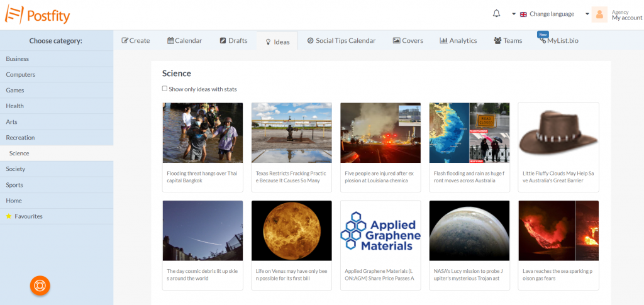
Task: Click the Change language text
Action: pyautogui.click(x=552, y=14)
